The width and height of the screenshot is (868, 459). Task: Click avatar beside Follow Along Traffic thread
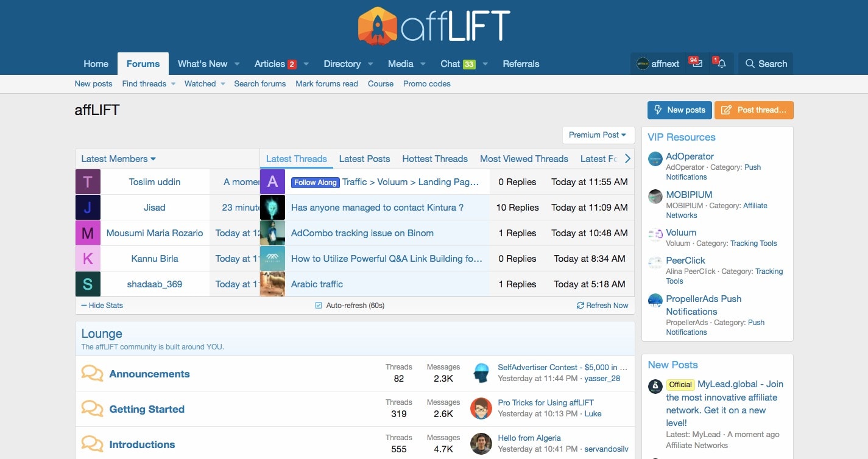272,181
